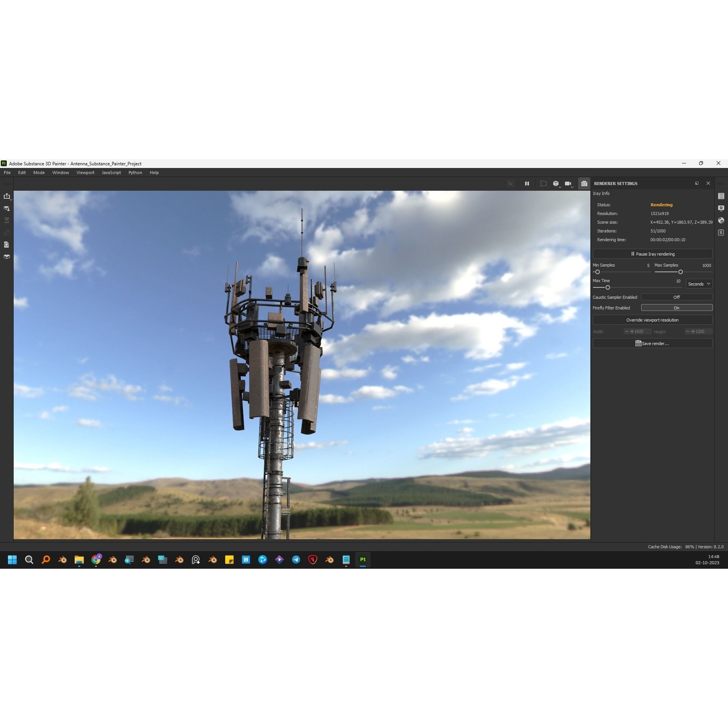
Task: Select the viewport display mode icon
Action: (544, 184)
